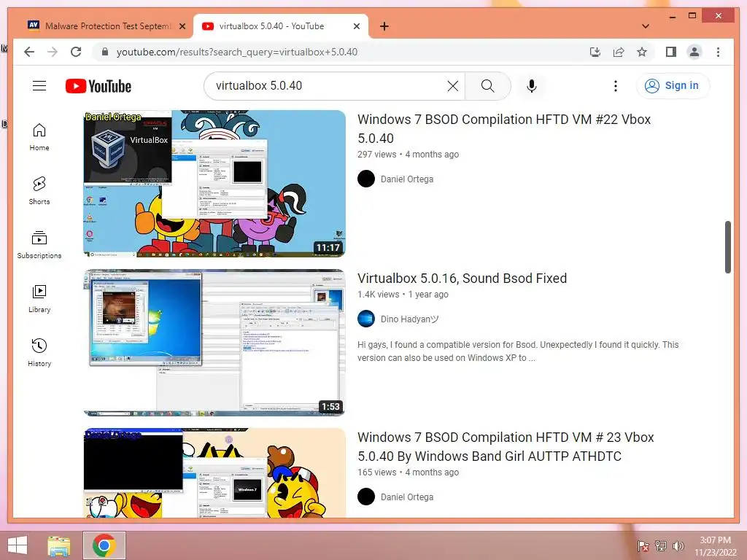Image resolution: width=747 pixels, height=560 pixels.
Task: Open Dino Hadyan channel name
Action: tap(409, 319)
